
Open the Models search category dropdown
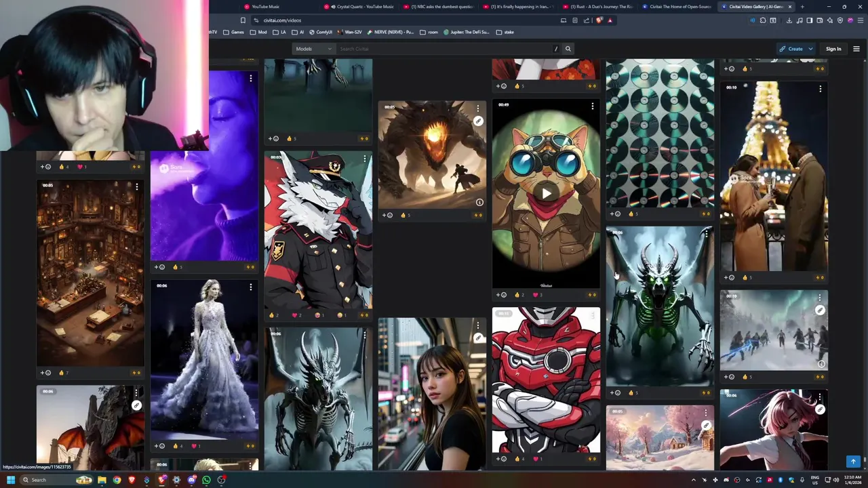coord(314,49)
